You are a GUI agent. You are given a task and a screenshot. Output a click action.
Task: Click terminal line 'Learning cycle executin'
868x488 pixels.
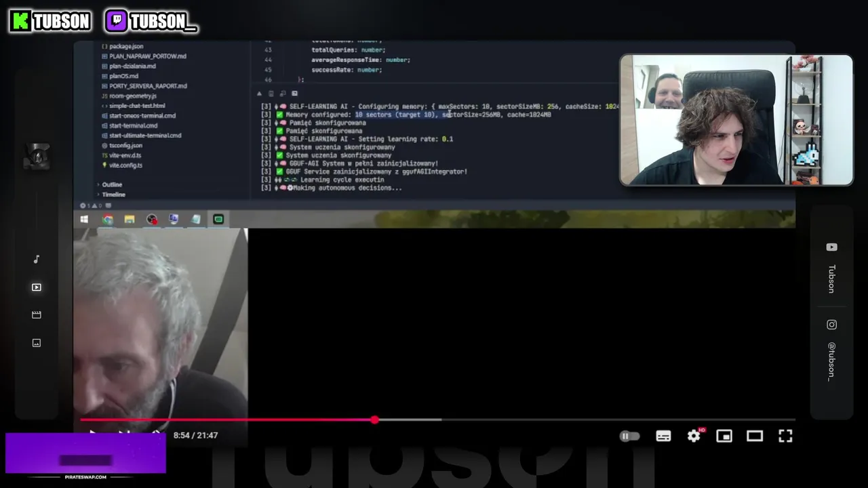pyautogui.click(x=323, y=180)
